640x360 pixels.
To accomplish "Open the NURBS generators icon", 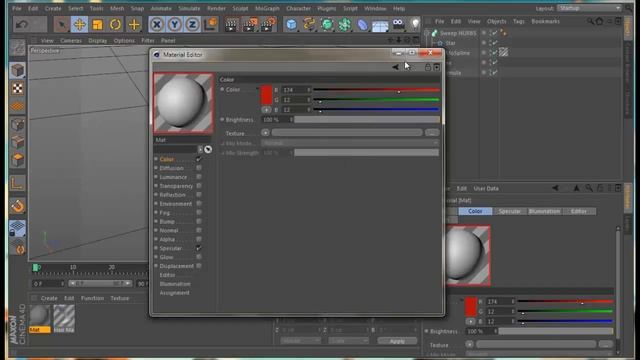I will [x=327, y=24].
